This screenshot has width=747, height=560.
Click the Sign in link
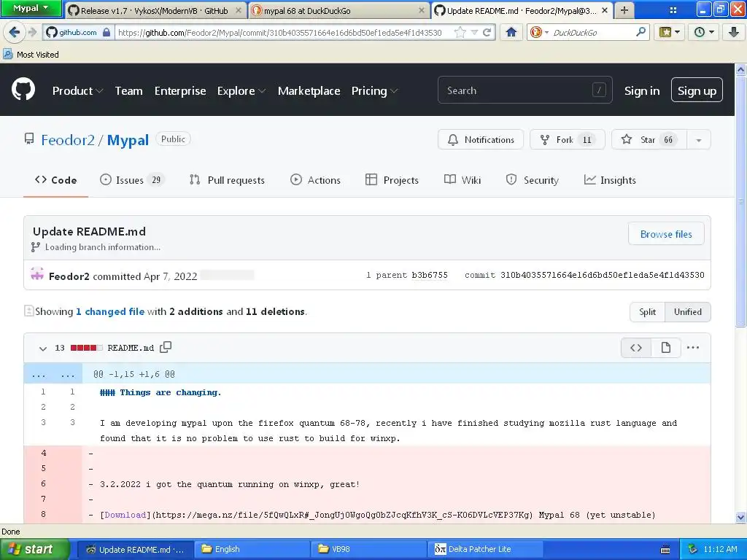coord(642,90)
